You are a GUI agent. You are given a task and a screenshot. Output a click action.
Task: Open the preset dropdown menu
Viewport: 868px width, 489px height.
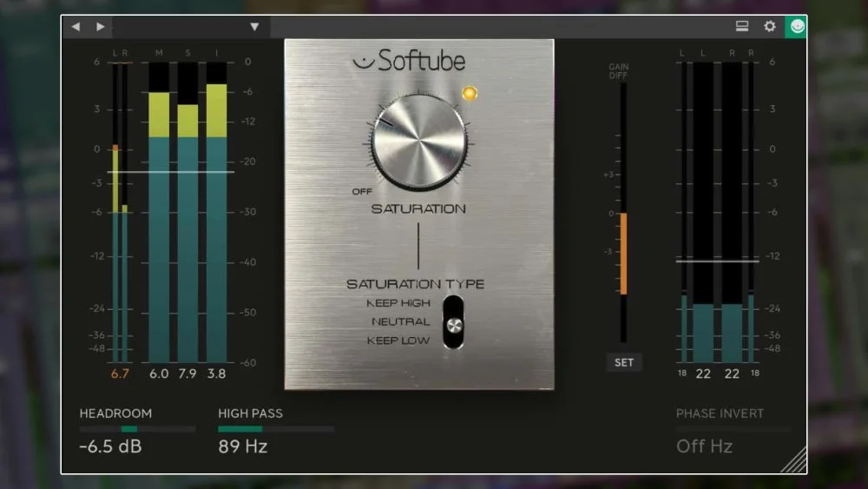click(x=254, y=27)
